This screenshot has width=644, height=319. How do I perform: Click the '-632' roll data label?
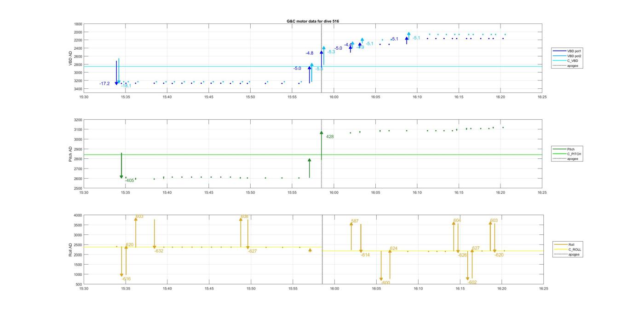coord(159,251)
